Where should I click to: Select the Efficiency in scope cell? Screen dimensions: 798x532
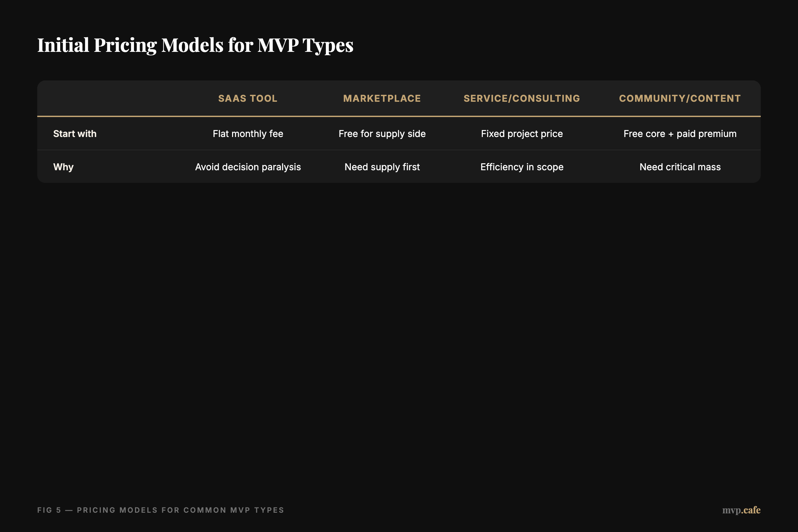tap(521, 167)
